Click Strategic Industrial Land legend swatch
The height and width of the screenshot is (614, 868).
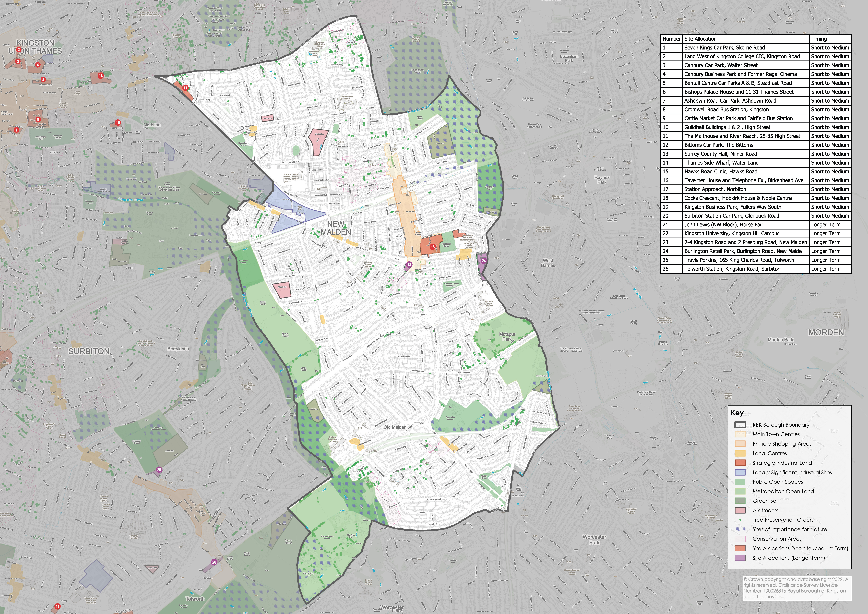740,463
